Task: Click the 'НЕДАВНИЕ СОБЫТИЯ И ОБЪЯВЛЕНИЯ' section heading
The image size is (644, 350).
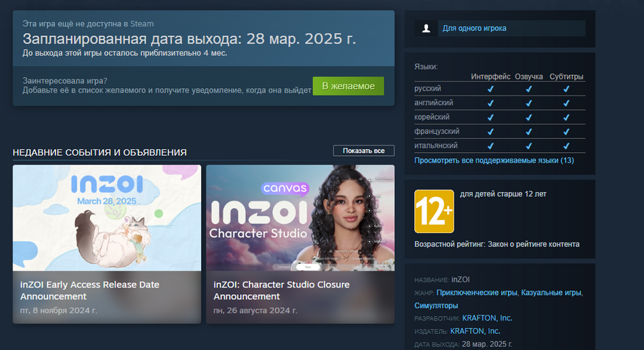Action: click(x=99, y=153)
